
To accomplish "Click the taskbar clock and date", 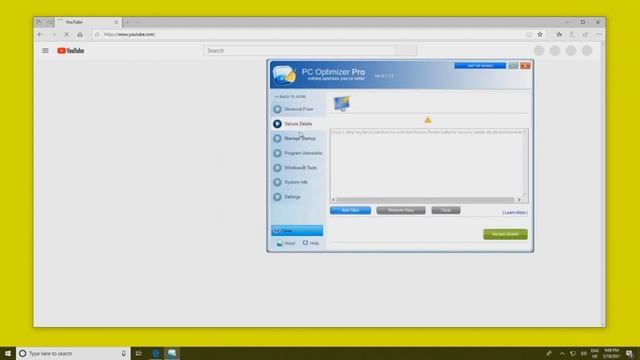I will pos(611,353).
